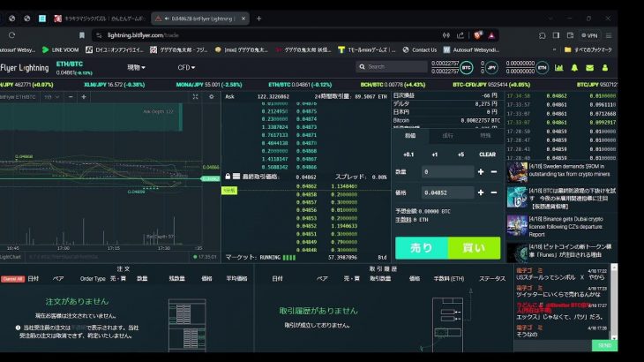The width and height of the screenshot is (644, 362).
Task: Switch to the キラキラマジックパズル browser tab
Action: pos(99,19)
